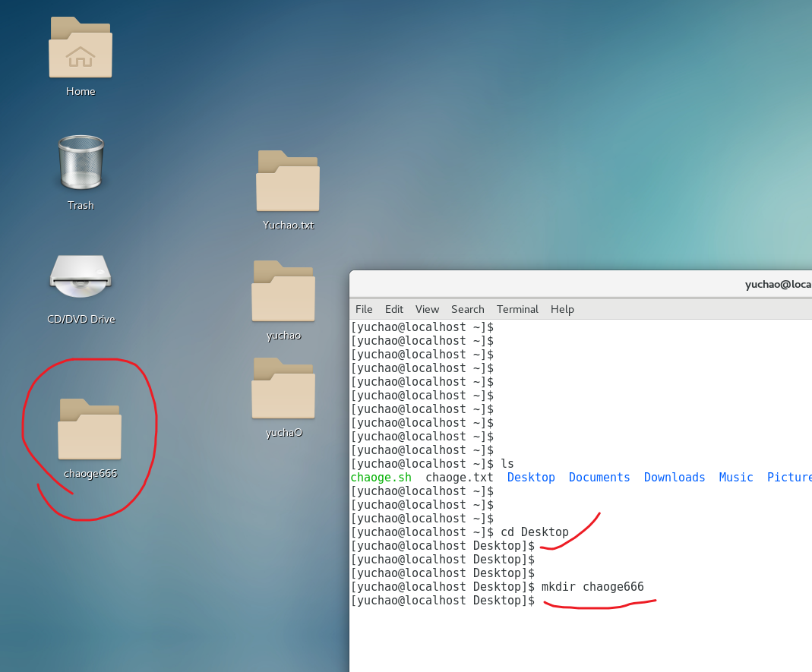Select the Trash icon on the desktop
Viewport: 812px width, 672px height.
click(81, 162)
